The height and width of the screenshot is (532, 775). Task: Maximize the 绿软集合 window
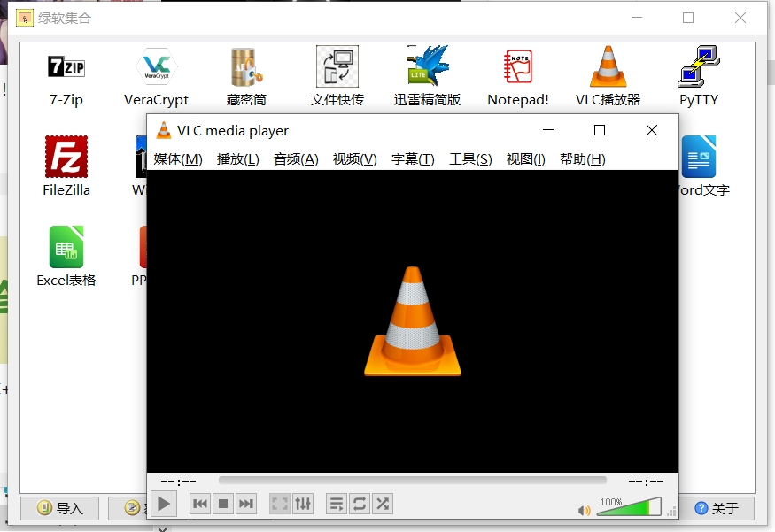click(688, 18)
